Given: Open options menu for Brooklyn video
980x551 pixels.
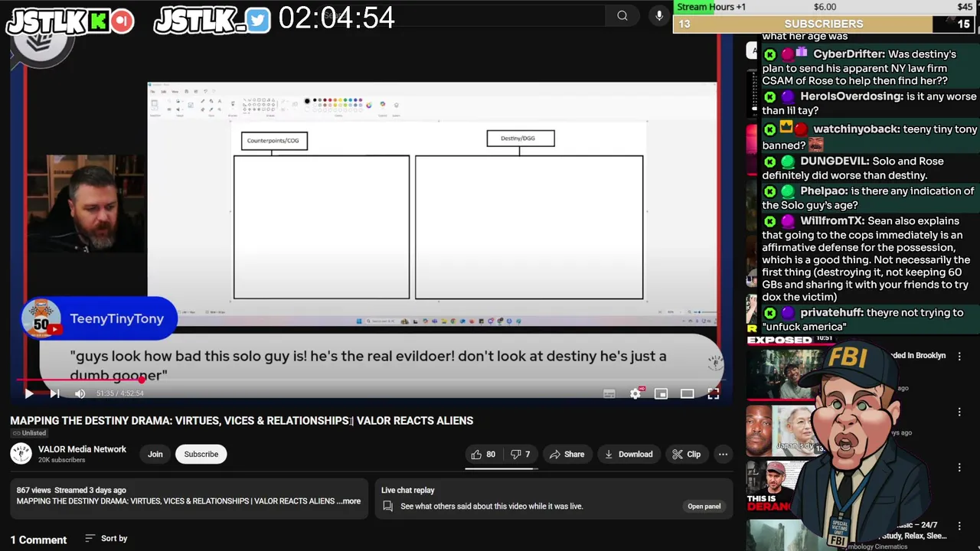Looking at the screenshot, I should click(959, 357).
